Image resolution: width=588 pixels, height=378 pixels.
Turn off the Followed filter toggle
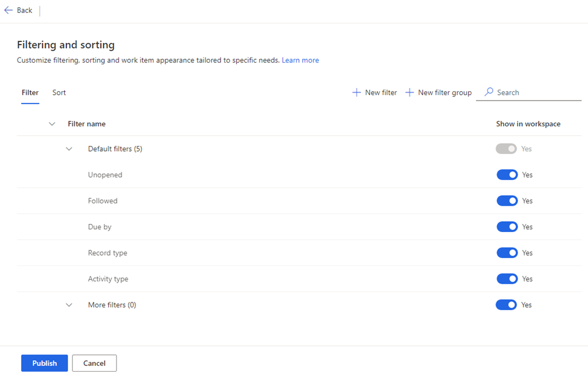pyautogui.click(x=507, y=200)
